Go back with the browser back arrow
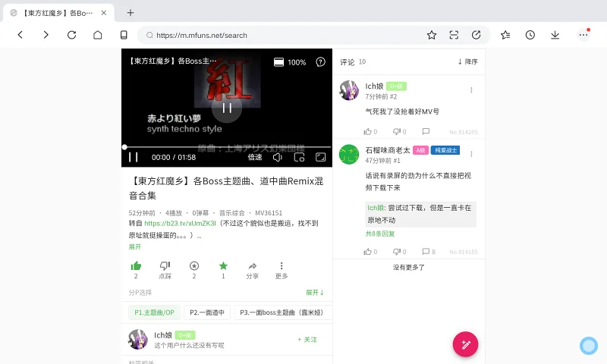 pos(20,35)
